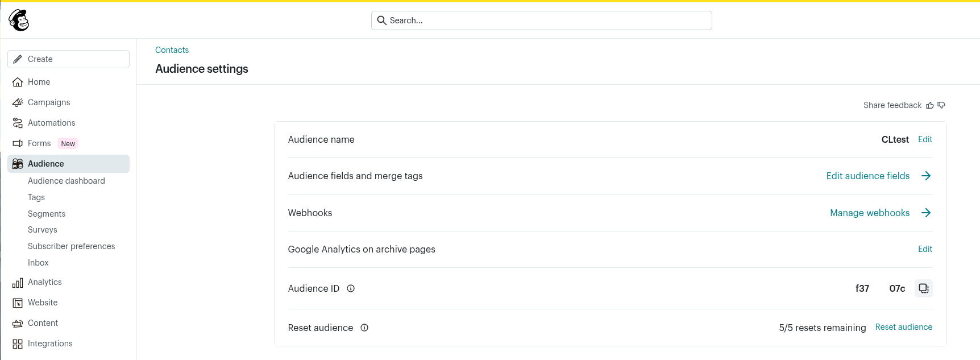Show info tooltip beside Reset audience

pos(364,328)
